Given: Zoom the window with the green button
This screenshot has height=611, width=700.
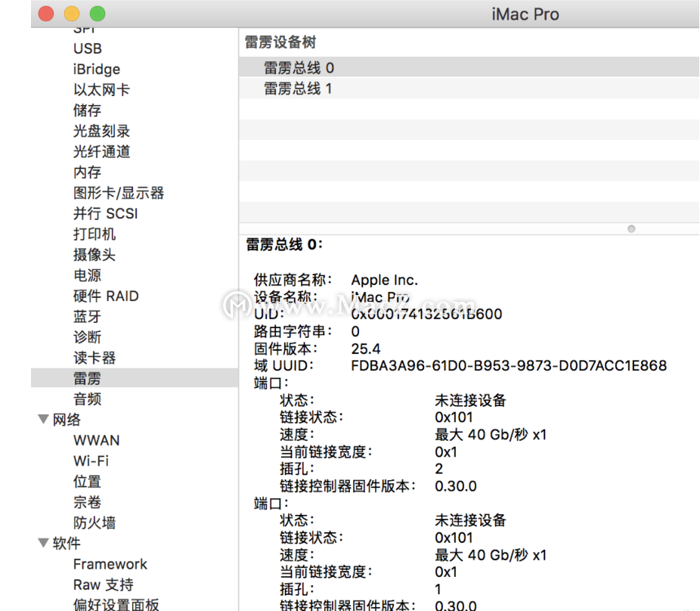Looking at the screenshot, I should pyautogui.click(x=98, y=14).
